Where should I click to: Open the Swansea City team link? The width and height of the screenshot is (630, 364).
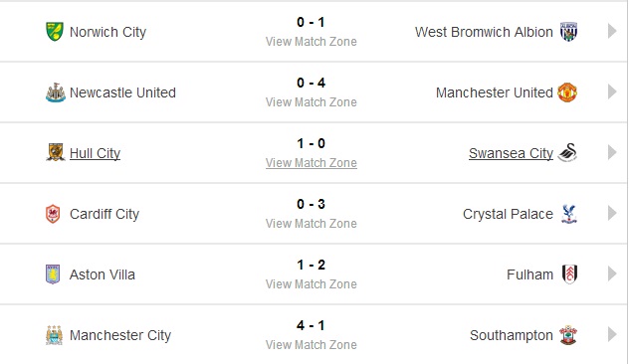click(x=511, y=153)
